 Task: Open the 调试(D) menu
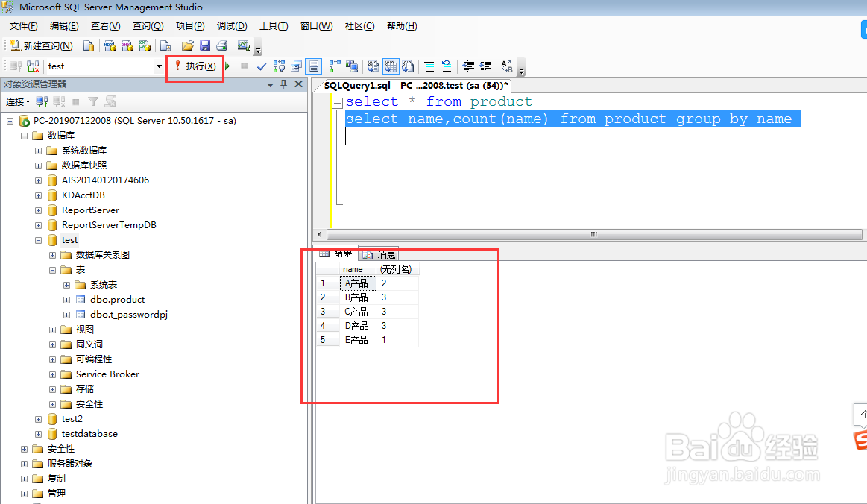[x=232, y=26]
